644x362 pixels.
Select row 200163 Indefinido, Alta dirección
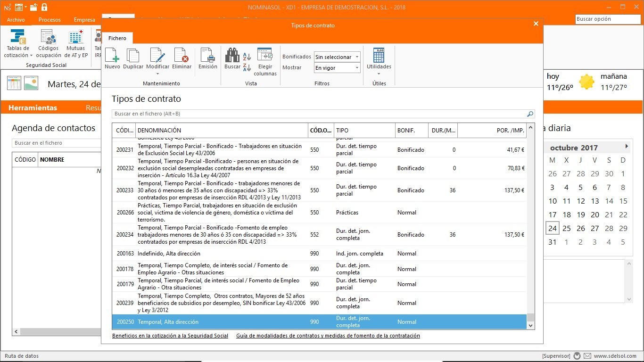tap(319, 254)
